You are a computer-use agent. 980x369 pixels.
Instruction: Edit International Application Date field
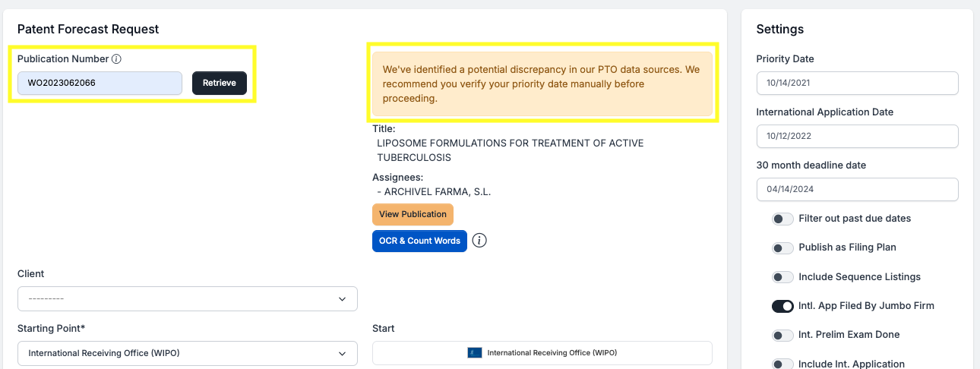858,137
